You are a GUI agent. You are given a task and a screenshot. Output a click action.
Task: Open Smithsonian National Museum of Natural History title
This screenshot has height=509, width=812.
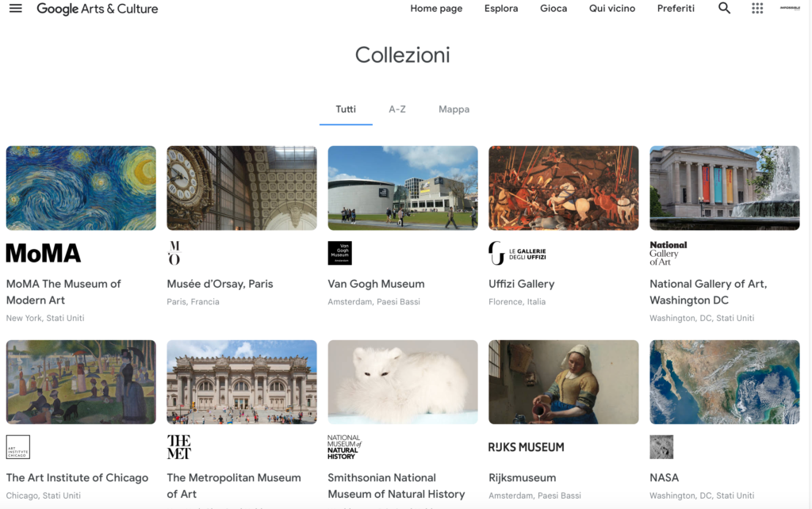click(396, 486)
